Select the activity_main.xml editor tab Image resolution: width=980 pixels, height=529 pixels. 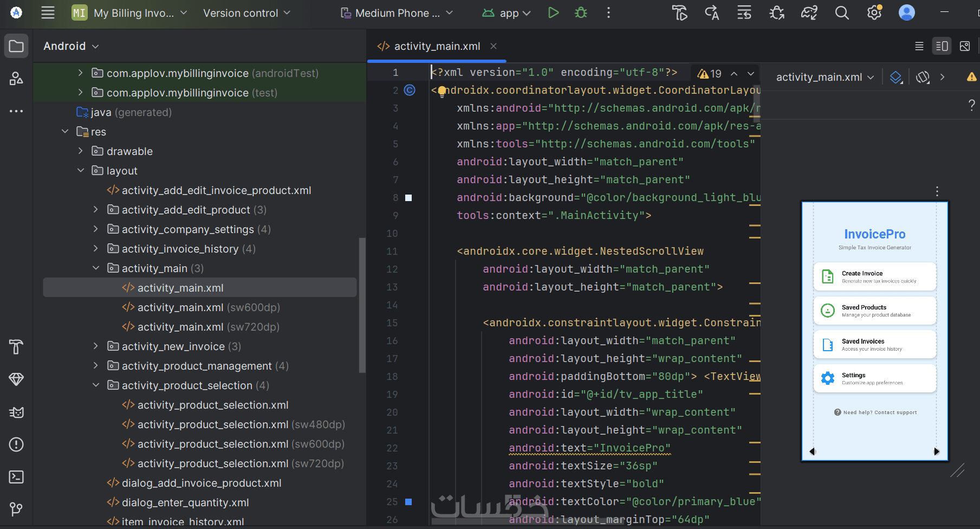(437, 47)
